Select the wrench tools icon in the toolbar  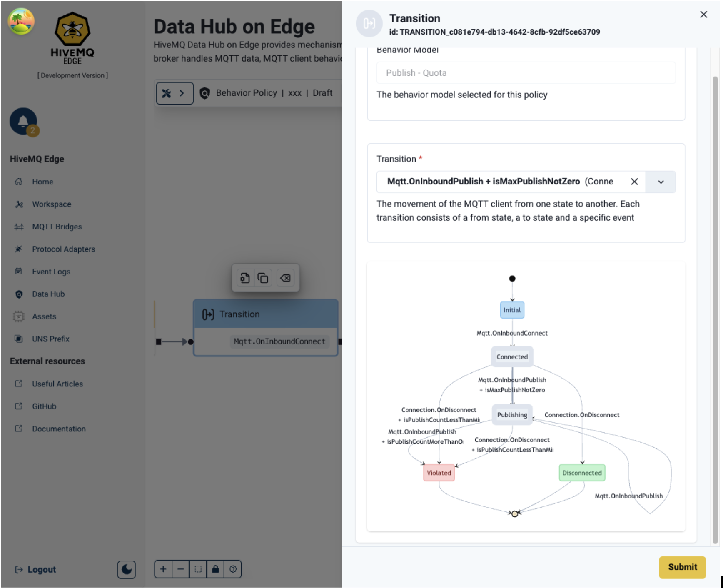[167, 93]
